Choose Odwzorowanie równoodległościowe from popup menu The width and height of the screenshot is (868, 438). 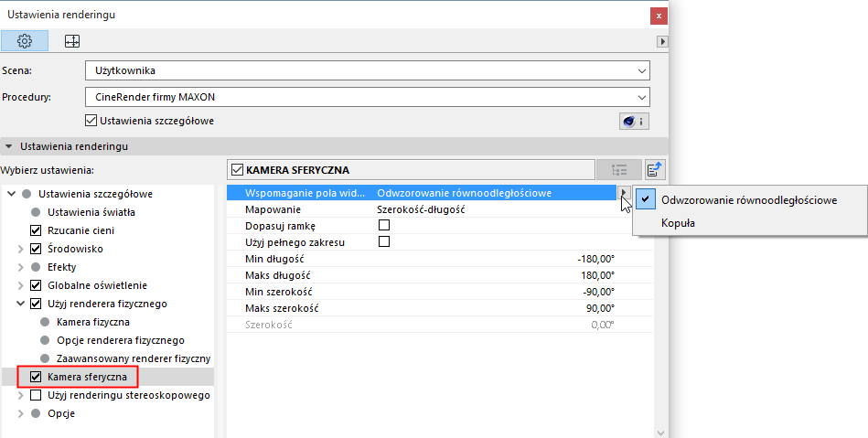[x=749, y=200]
